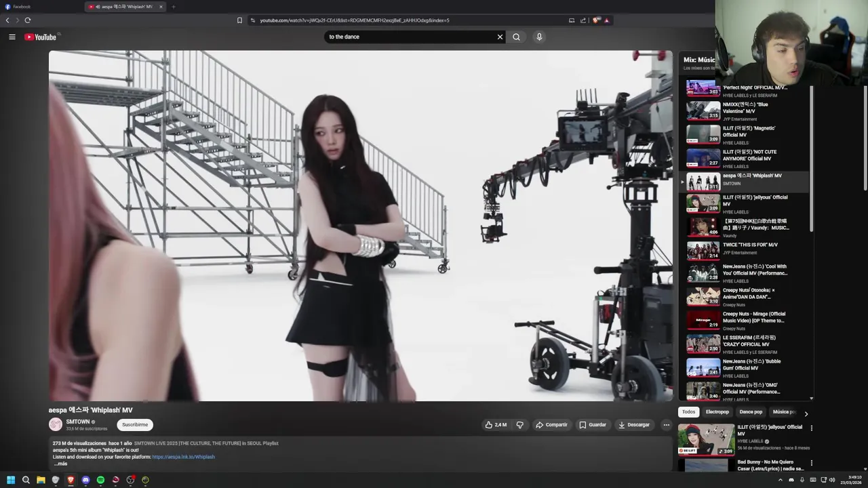Download the video with Descargar
The width and height of the screenshot is (868, 488).
[634, 425]
